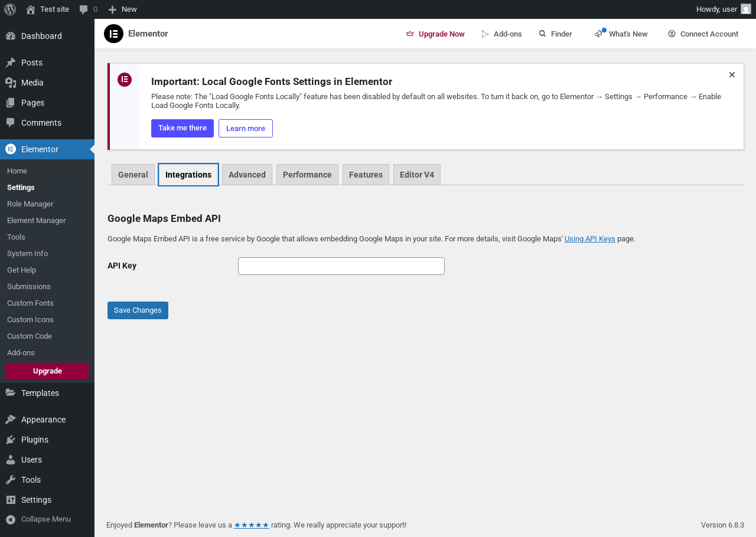Click the Elementor sidebar menu icon
The image size is (756, 537).
coord(11,149)
